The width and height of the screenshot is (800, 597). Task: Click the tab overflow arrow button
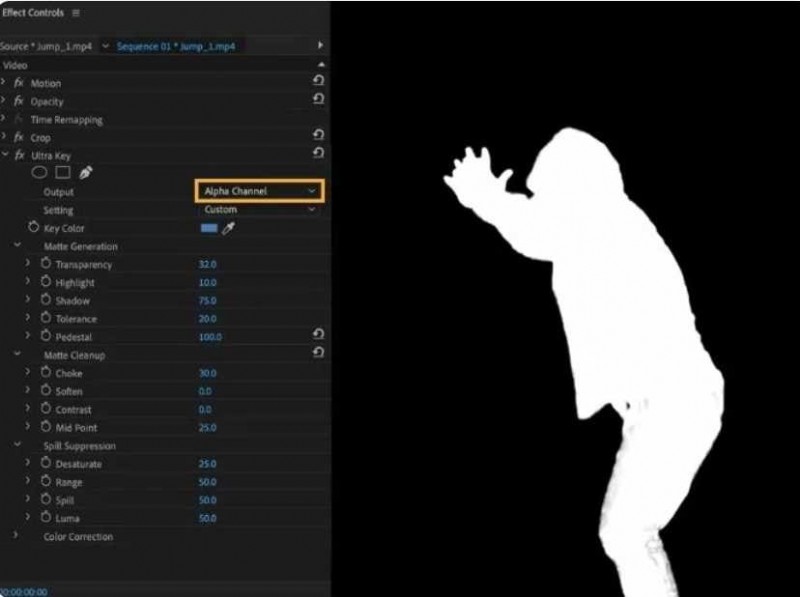(x=320, y=45)
